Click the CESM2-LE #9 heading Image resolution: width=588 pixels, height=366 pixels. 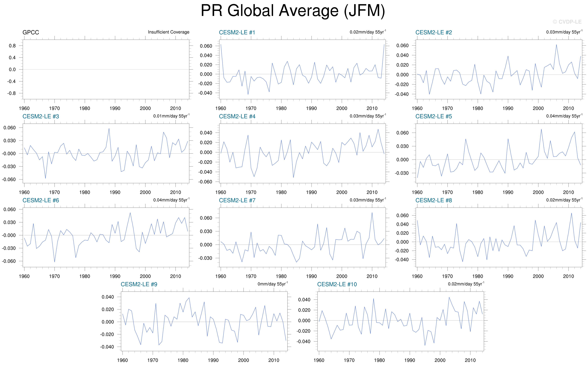coord(139,284)
